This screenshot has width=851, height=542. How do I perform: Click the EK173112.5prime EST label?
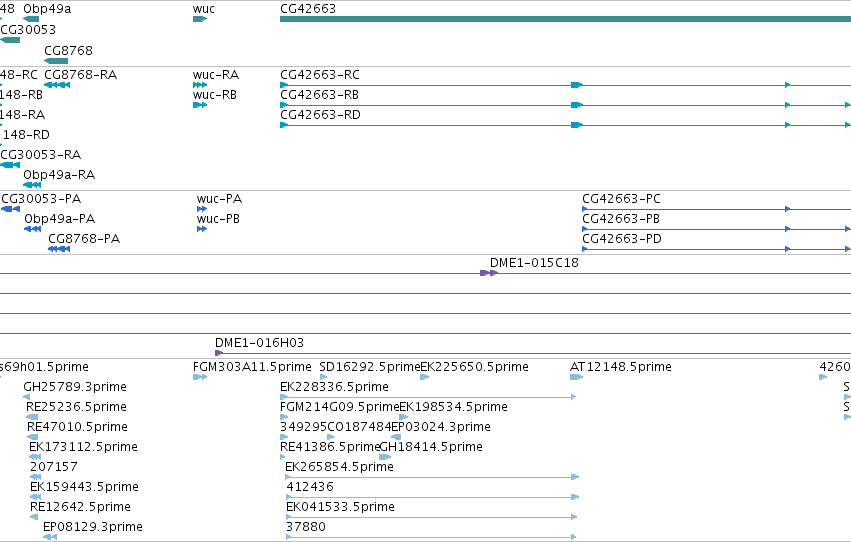click(84, 447)
